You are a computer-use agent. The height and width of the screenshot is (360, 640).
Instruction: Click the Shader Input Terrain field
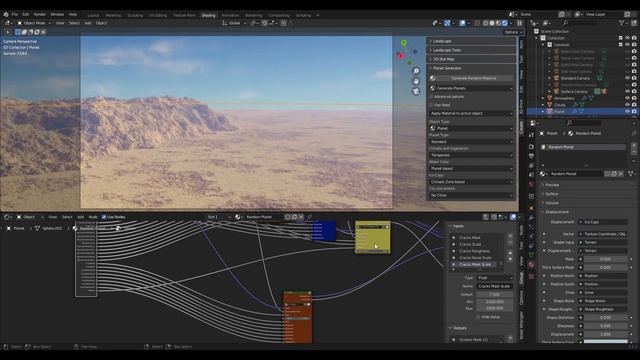click(603, 242)
